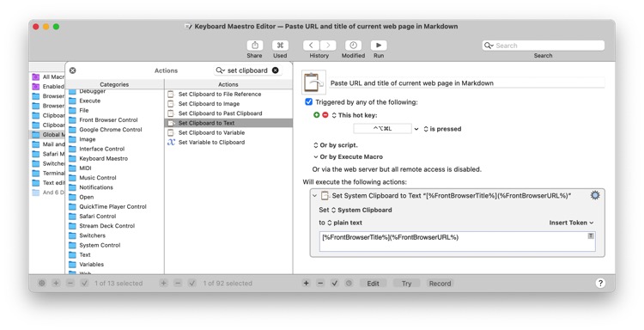The image size is (644, 330).
Task: Run the macro with the play icon
Action: 379,46
